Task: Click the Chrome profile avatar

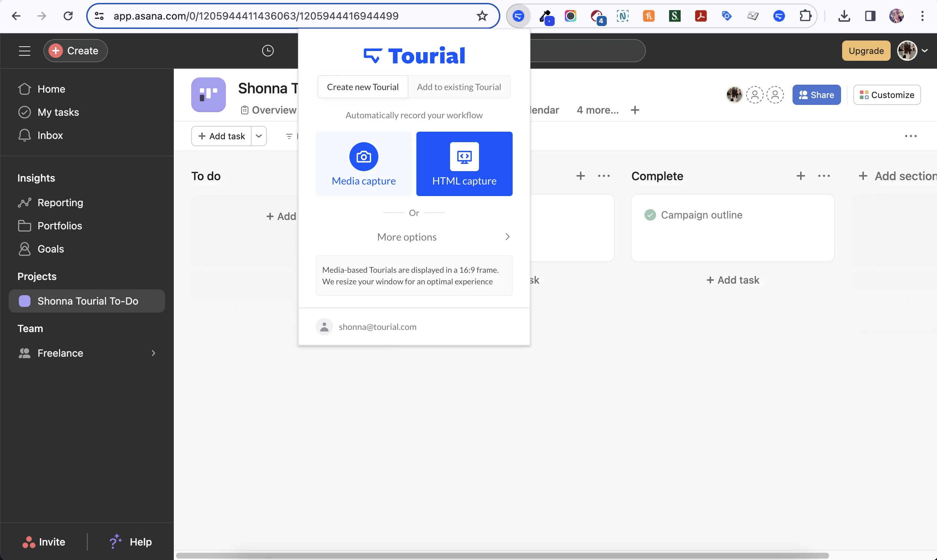Action: 896,16
